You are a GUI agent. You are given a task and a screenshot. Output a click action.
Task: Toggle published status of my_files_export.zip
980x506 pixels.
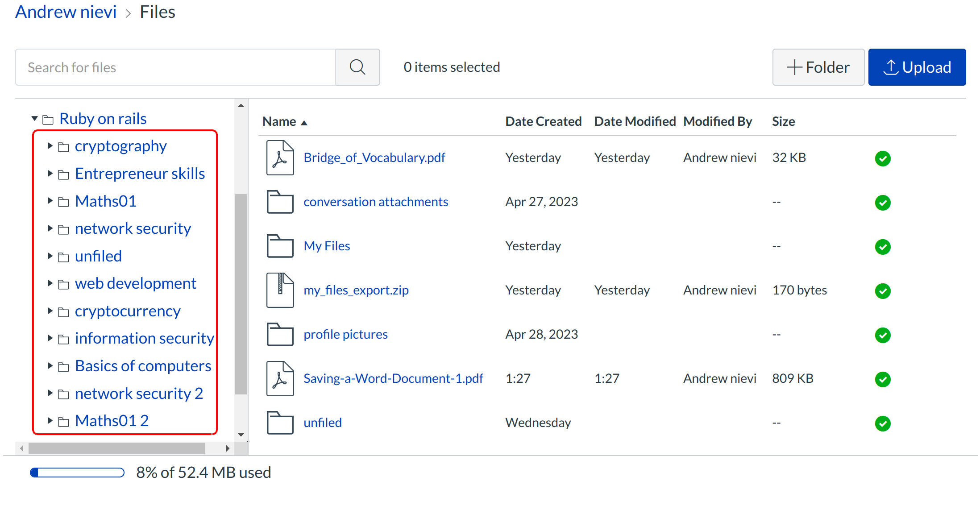[x=882, y=291]
